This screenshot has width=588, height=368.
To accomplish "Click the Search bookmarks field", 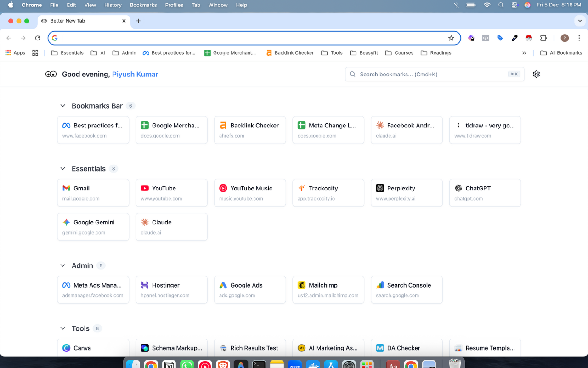I will coord(434,74).
